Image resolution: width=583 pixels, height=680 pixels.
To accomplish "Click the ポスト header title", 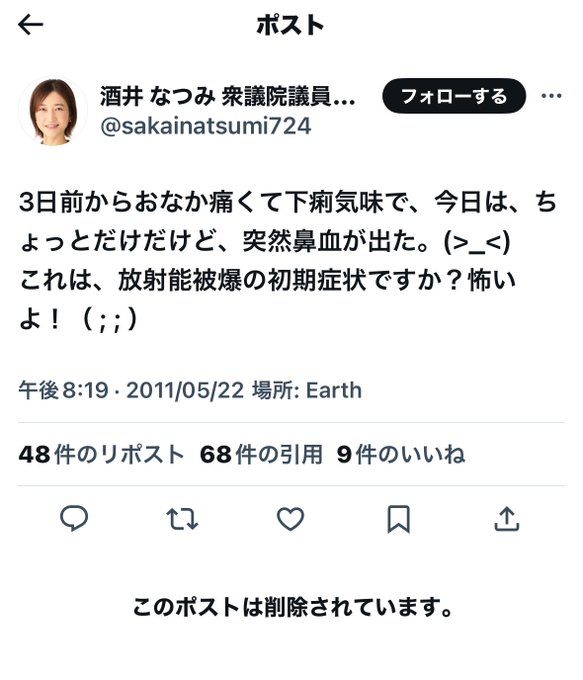I will click(290, 25).
